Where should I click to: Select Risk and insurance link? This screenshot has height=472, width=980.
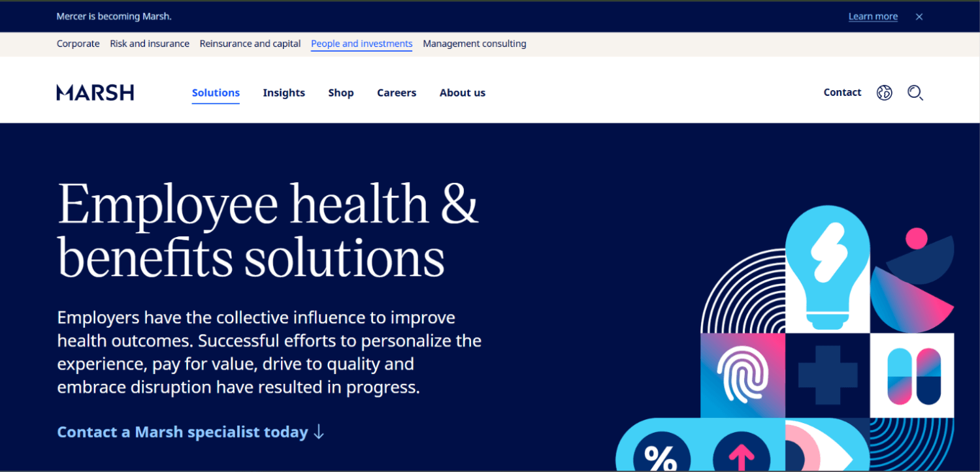click(x=150, y=44)
